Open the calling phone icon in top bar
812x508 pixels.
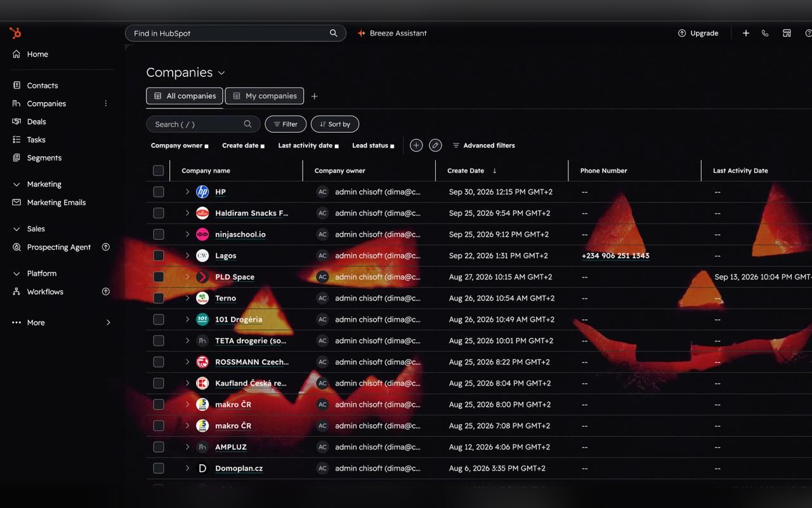pos(765,33)
